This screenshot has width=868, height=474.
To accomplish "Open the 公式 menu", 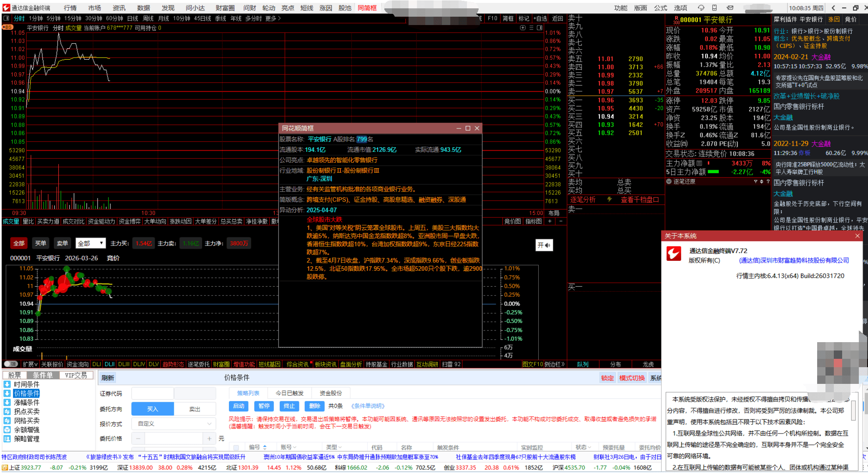I will coord(660,8).
